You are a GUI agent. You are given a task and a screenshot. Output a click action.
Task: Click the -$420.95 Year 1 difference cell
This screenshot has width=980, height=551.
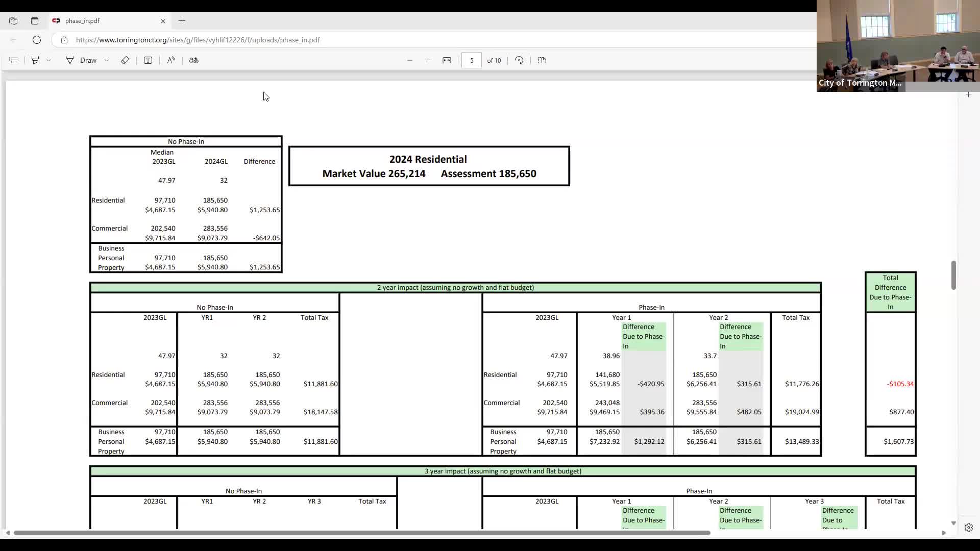[x=651, y=384]
